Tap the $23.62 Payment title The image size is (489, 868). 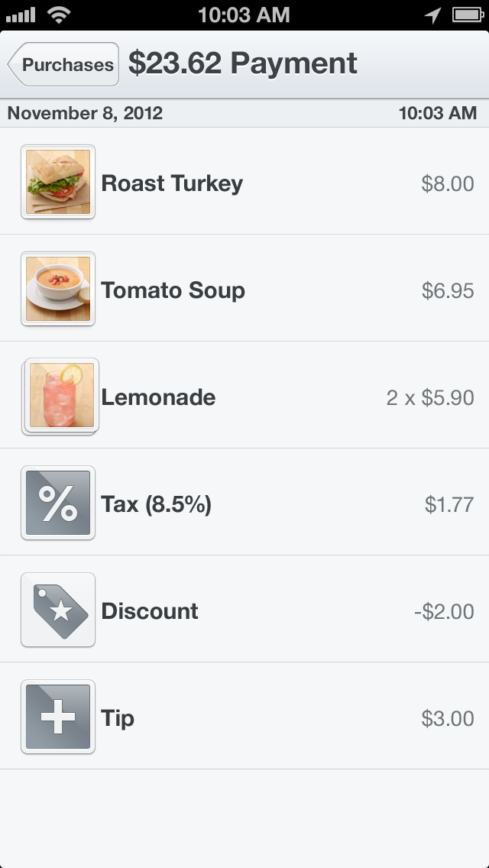coord(243,63)
